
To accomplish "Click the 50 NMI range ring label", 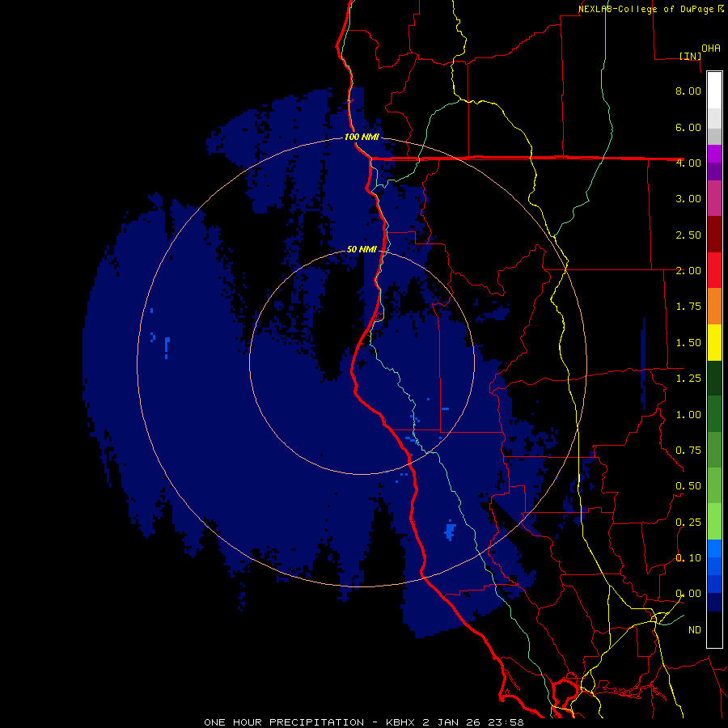I will click(x=362, y=249).
